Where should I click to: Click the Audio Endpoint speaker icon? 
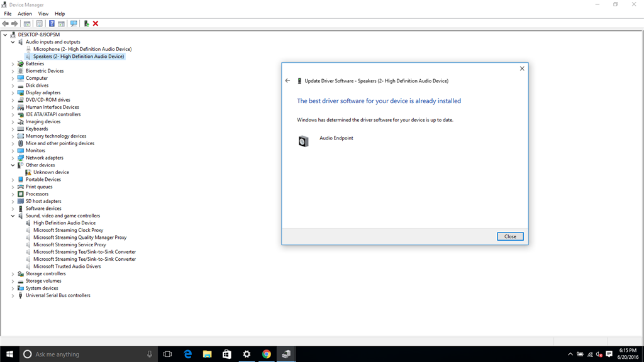[303, 141]
